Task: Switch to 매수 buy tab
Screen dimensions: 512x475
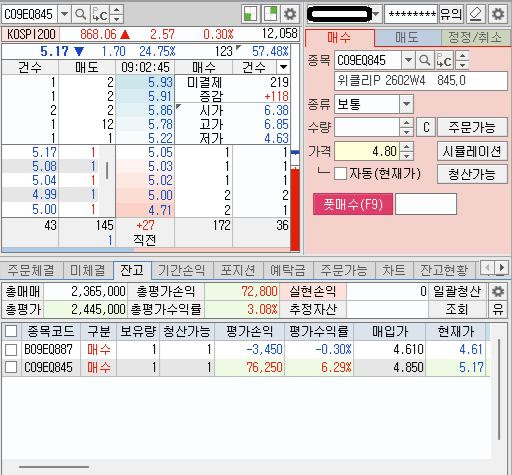Action: coord(339,38)
